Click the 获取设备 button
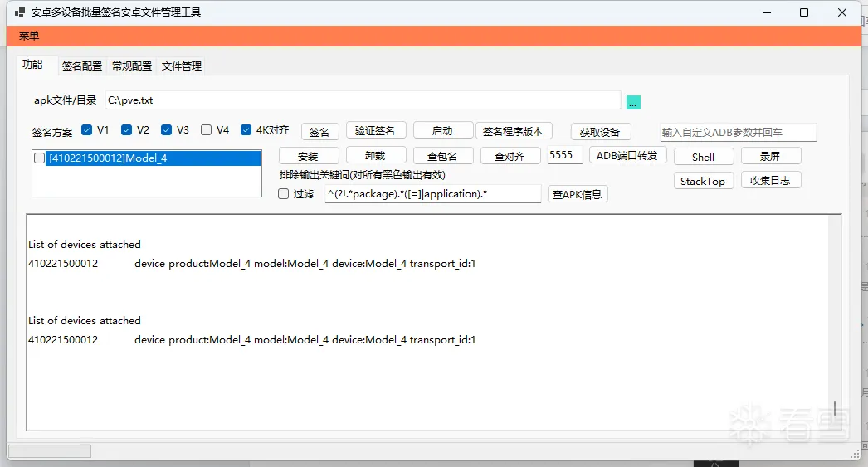The height and width of the screenshot is (467, 868). coord(601,132)
